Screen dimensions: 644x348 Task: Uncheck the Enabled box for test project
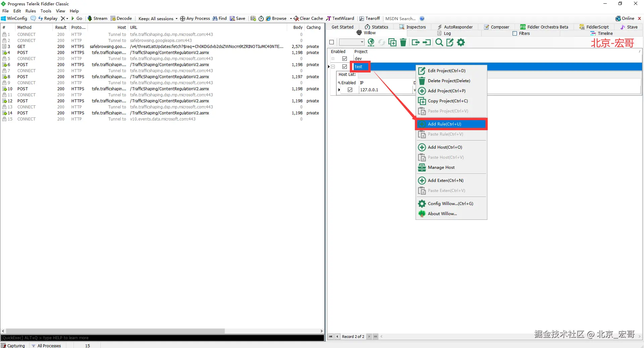(x=344, y=67)
